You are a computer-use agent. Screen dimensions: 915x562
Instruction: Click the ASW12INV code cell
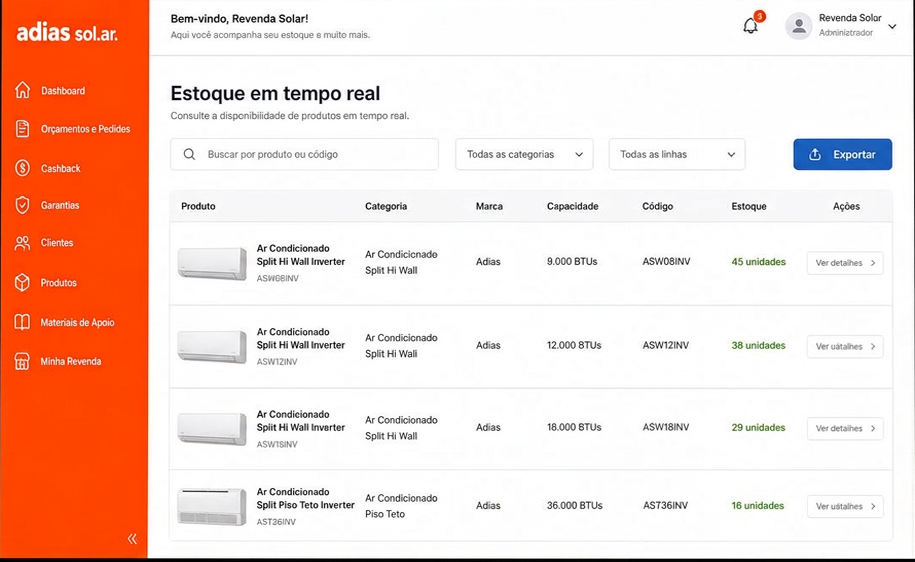[x=665, y=345]
